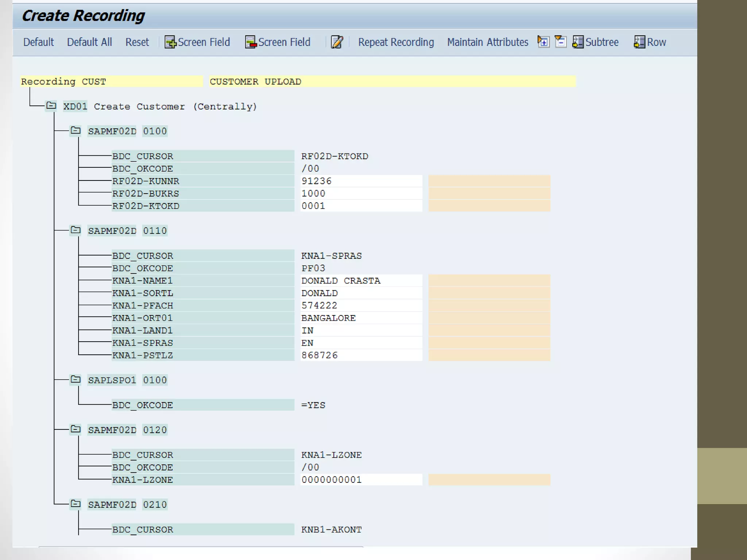
Task: Click the add Screen Field icon
Action: (170, 42)
